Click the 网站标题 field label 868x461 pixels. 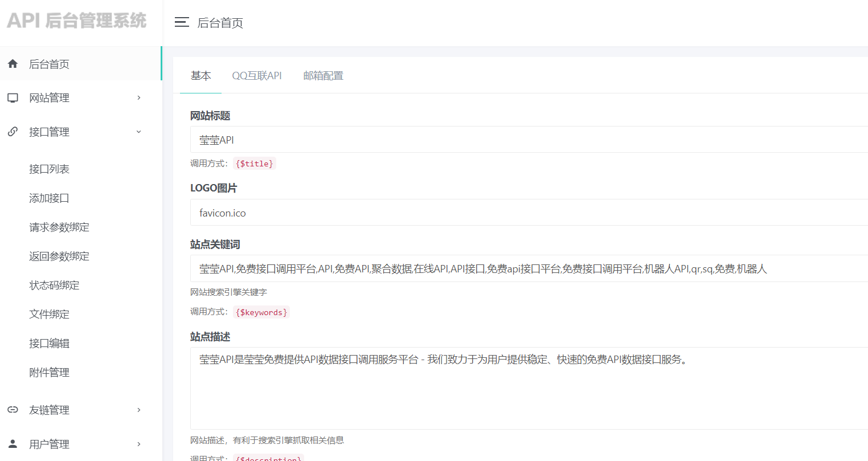[210, 116]
